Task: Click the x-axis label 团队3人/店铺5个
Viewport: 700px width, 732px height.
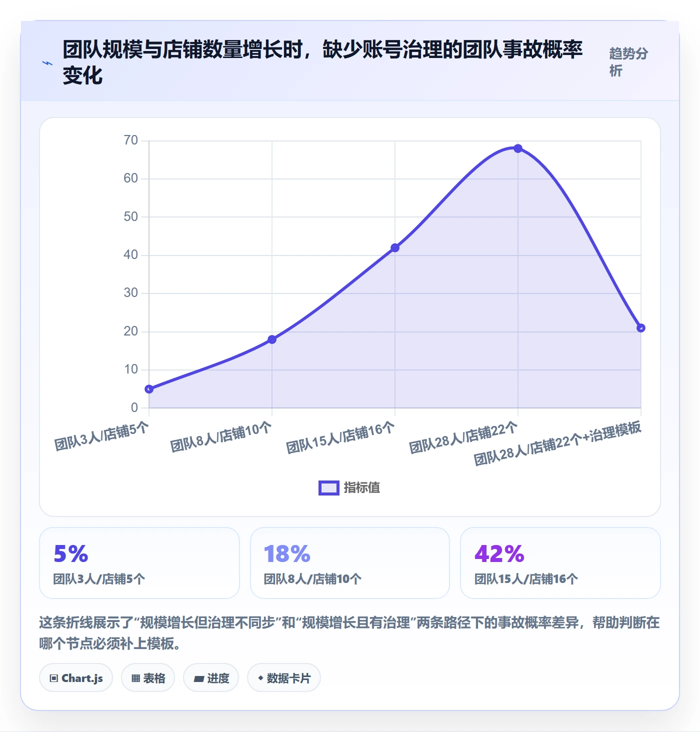Action: (x=101, y=436)
